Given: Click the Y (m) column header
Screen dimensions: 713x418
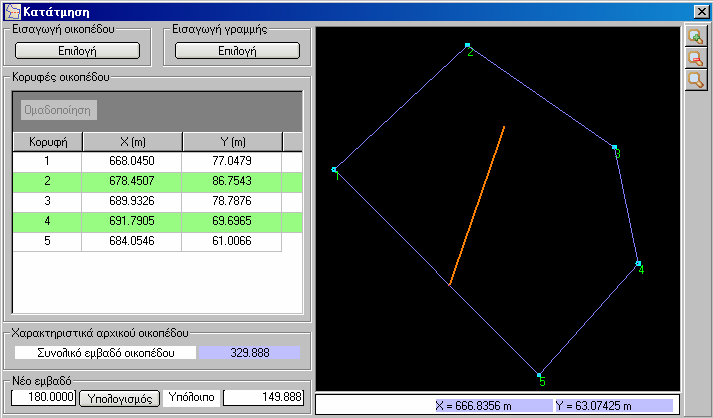Looking at the screenshot, I should pos(232,142).
